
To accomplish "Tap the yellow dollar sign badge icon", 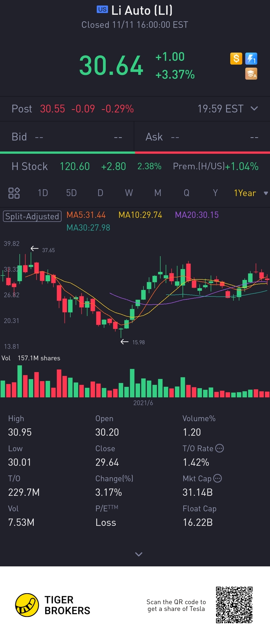I will point(236,59).
